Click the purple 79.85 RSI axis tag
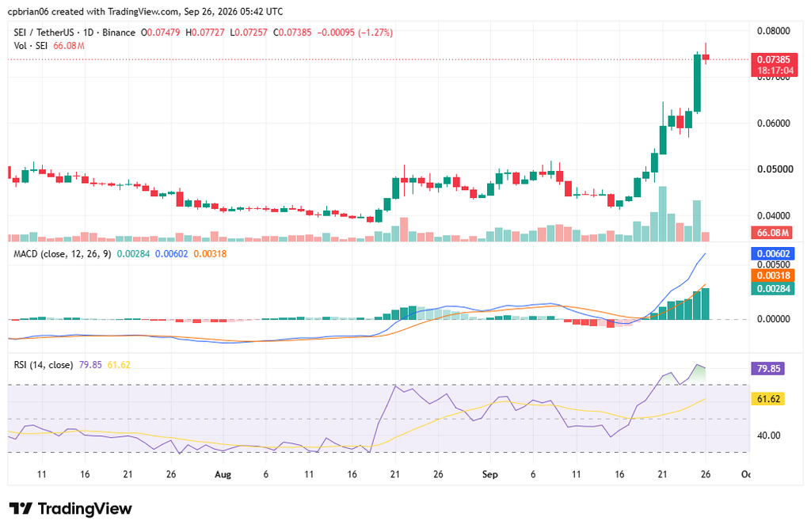The width and height of the screenshot is (811, 532). click(x=768, y=369)
